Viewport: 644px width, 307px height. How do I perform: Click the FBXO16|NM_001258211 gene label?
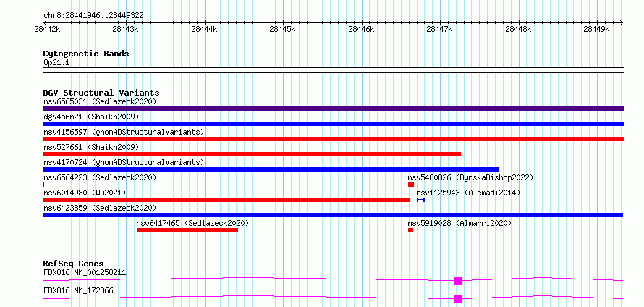[x=85, y=272]
